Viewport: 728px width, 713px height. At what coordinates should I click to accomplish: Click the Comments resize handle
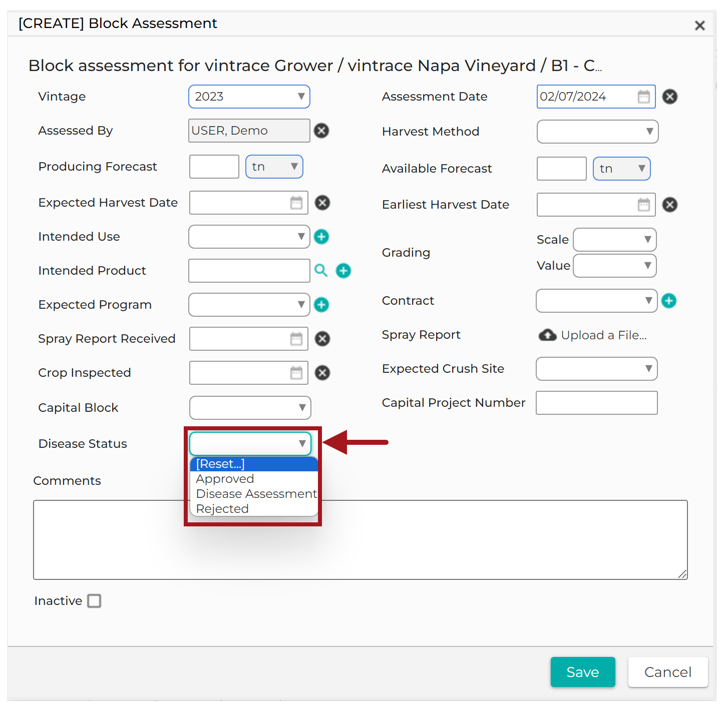[x=682, y=574]
